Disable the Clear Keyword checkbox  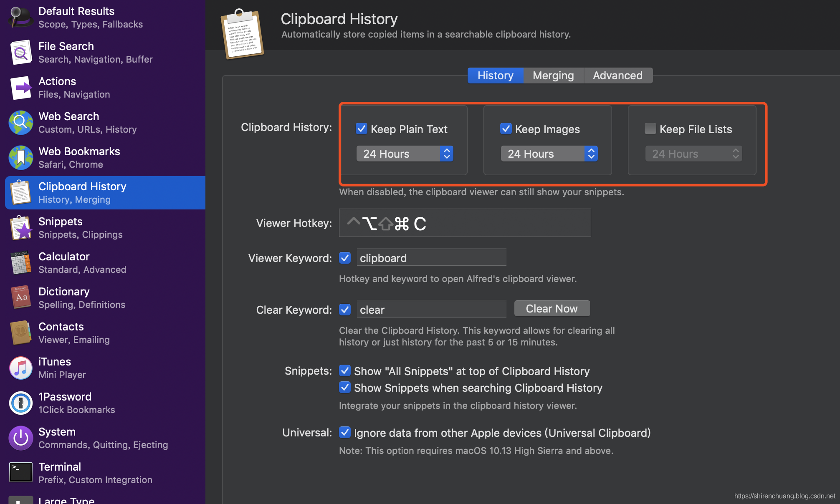click(x=344, y=310)
